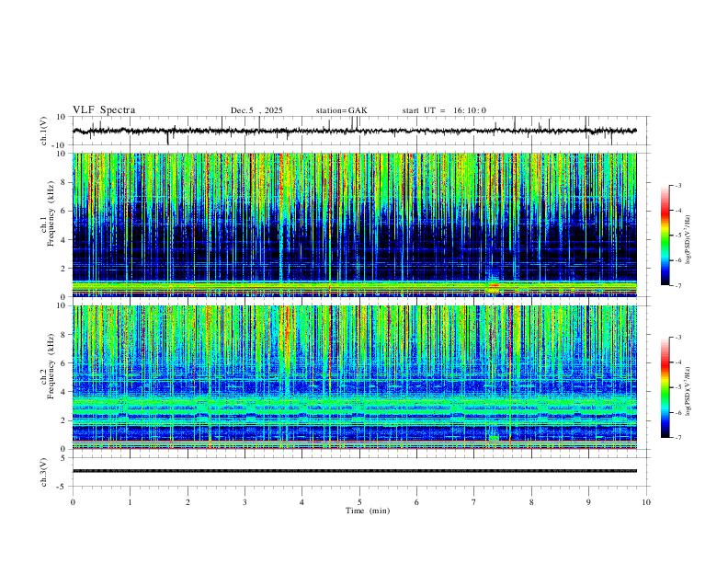The height and width of the screenshot is (563, 728).
Task: Click the ch.2 color bar log(PSD) label
Action: tap(688, 391)
